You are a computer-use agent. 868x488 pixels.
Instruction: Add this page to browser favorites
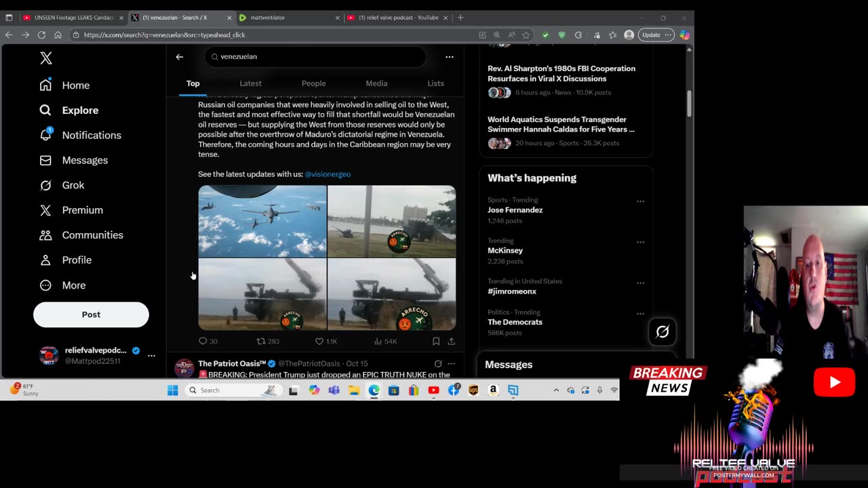(526, 35)
